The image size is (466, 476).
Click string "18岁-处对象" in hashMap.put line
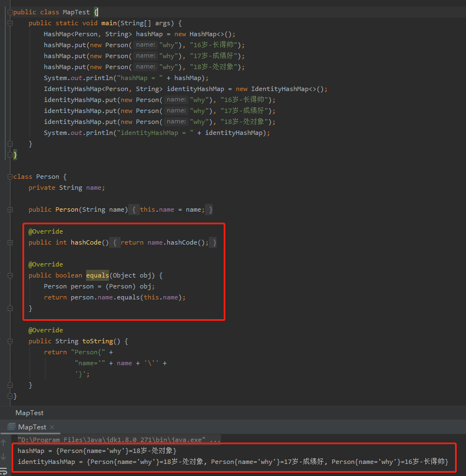point(213,67)
